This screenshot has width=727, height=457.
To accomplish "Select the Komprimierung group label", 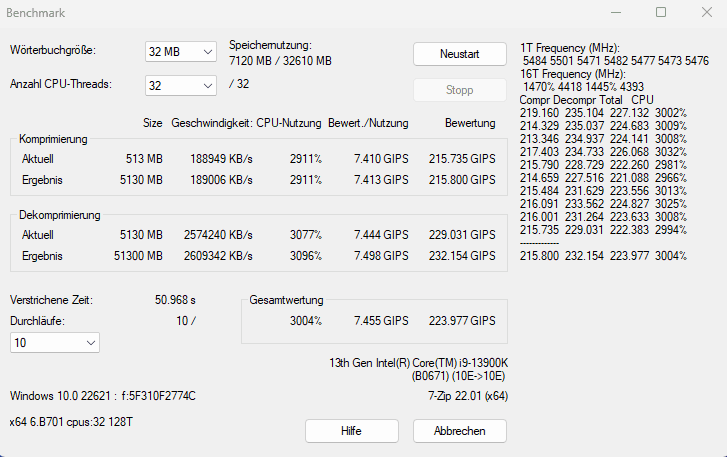I will (x=53, y=139).
